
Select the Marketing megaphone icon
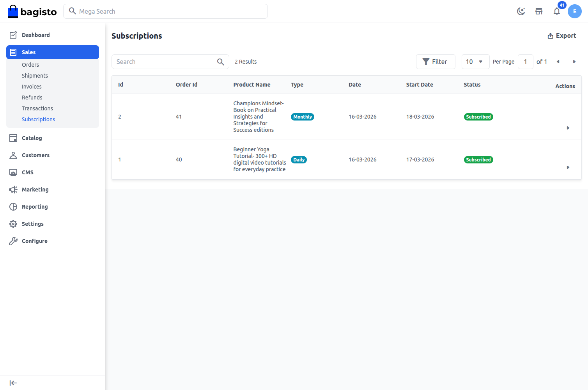click(x=13, y=189)
